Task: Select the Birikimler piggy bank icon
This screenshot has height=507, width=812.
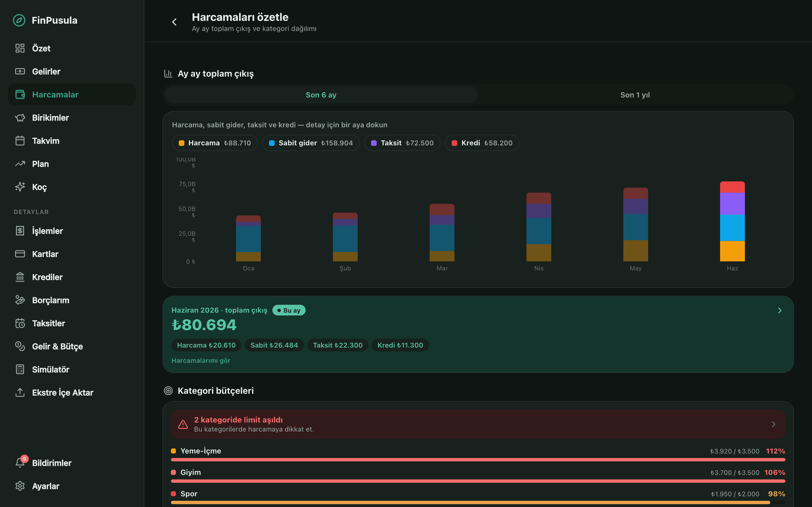Action: (20, 118)
